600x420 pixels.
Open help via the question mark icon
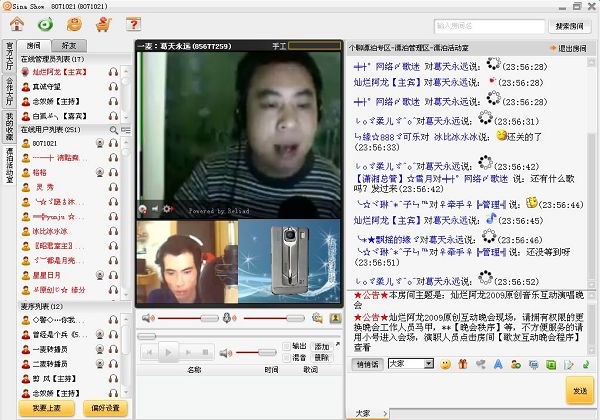pos(133,23)
